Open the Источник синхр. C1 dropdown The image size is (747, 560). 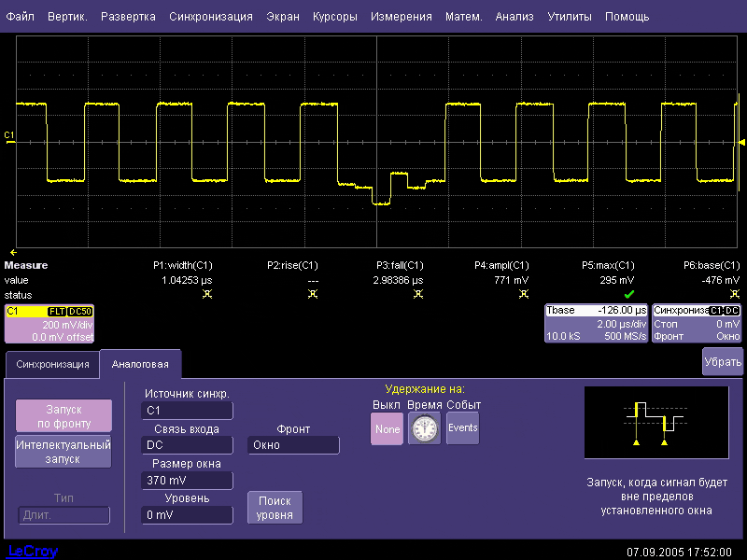pos(188,410)
